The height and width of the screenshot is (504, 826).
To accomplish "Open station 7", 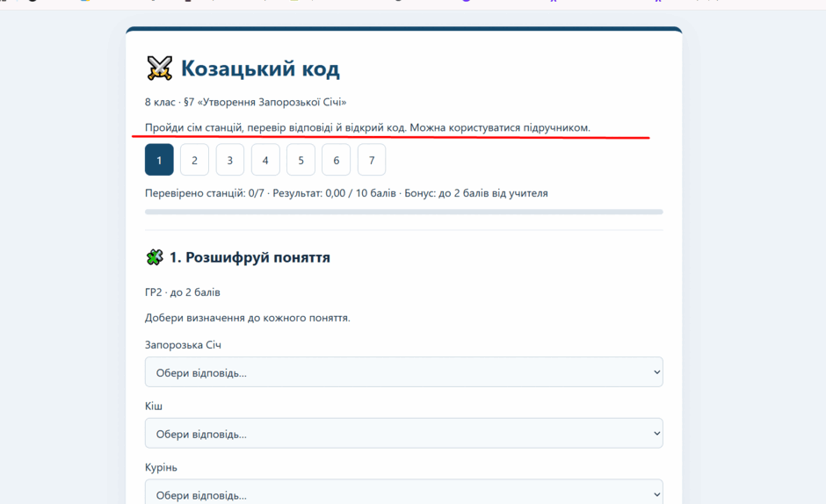I will point(372,160).
